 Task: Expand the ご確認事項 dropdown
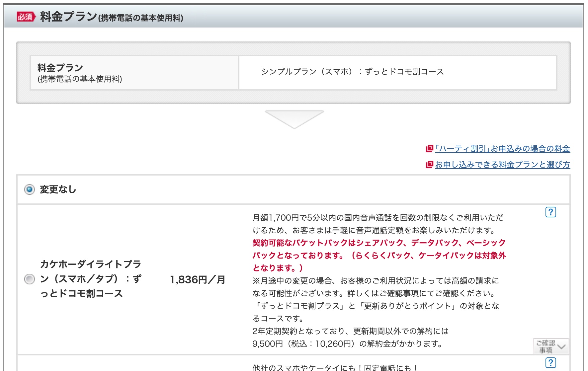pos(551,346)
